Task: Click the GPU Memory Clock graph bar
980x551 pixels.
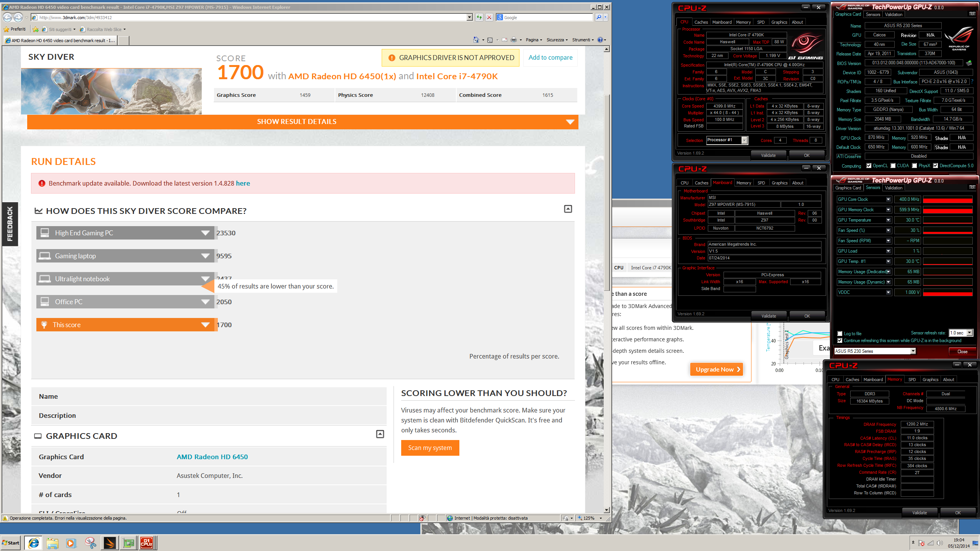Action: [x=947, y=210]
